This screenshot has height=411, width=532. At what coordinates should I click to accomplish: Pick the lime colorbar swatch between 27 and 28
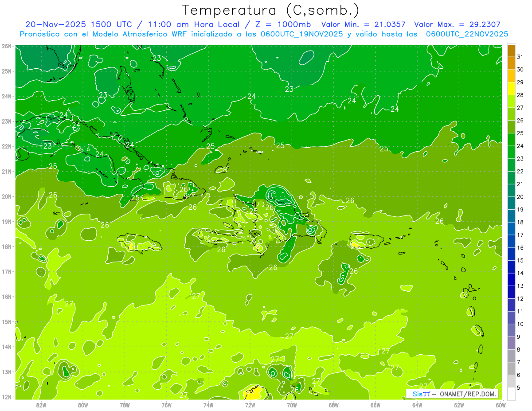(x=511, y=102)
